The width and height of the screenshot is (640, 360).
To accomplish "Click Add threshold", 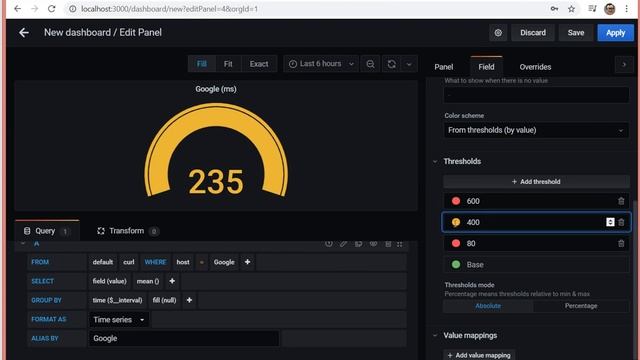I will click(x=536, y=182).
